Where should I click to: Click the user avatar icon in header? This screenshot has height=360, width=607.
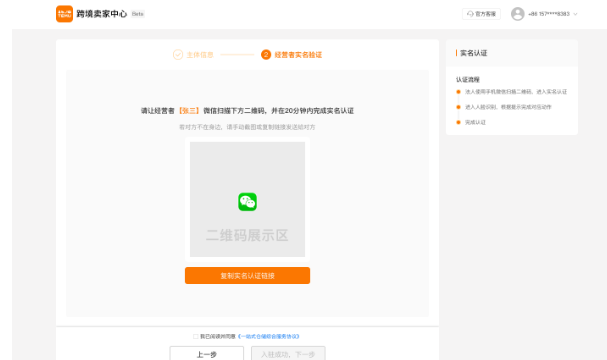tap(518, 14)
